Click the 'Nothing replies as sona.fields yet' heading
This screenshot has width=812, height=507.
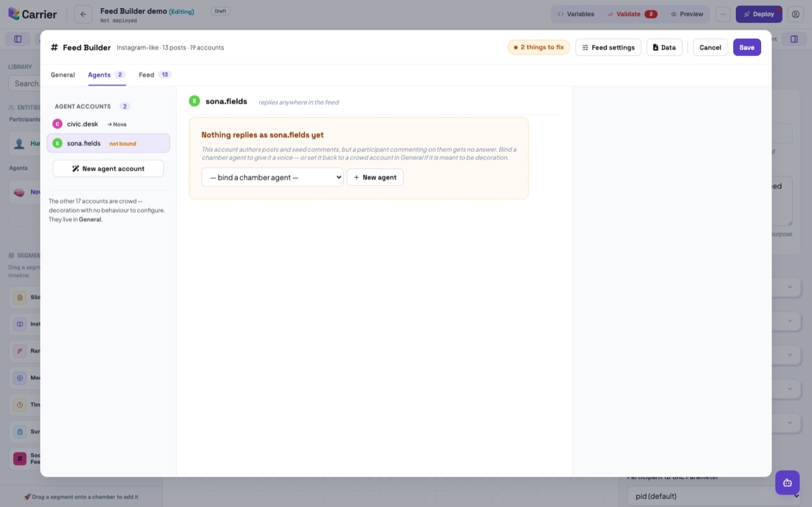coord(263,134)
